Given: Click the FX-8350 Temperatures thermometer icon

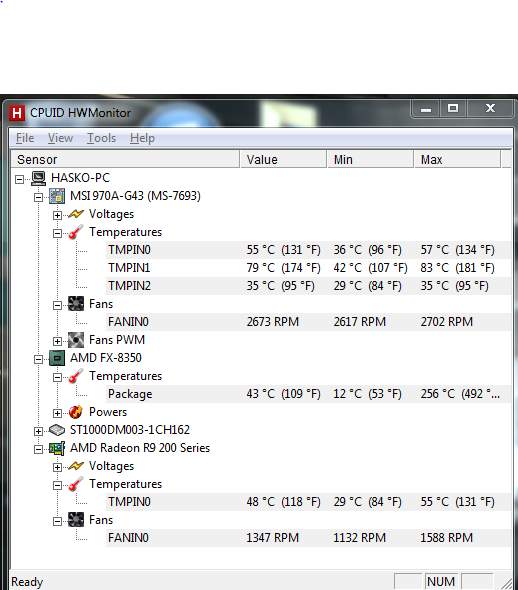Looking at the screenshot, I should pos(76,376).
